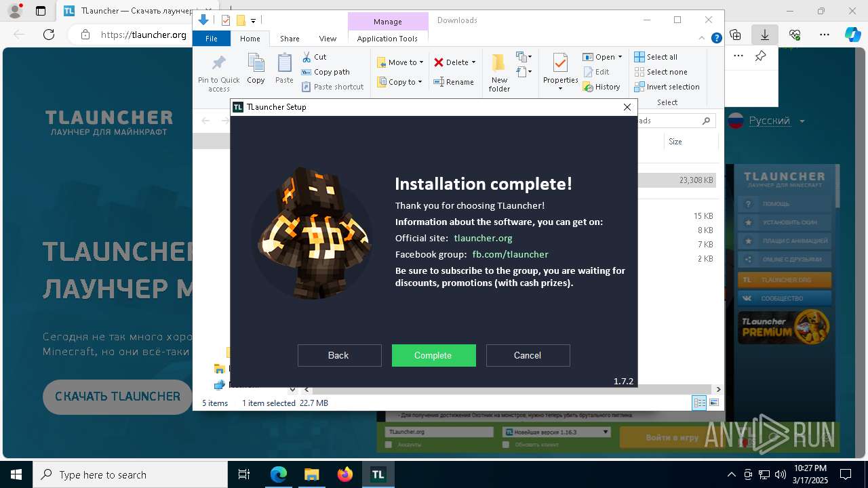
Task: Switch Explorer to Details view icon
Action: coord(699,403)
